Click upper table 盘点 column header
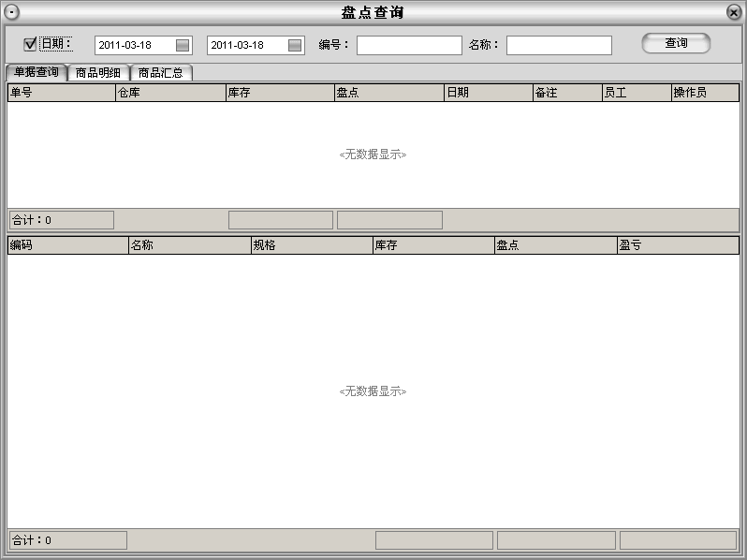 pos(389,93)
